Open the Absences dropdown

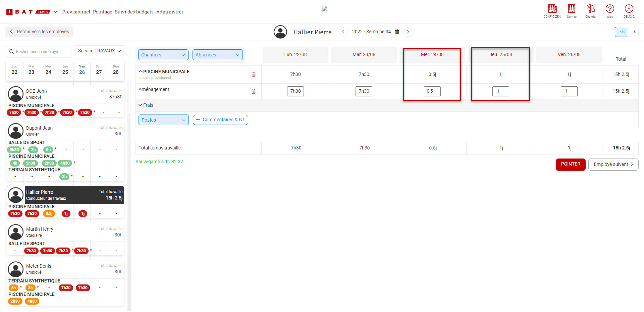pyautogui.click(x=217, y=55)
